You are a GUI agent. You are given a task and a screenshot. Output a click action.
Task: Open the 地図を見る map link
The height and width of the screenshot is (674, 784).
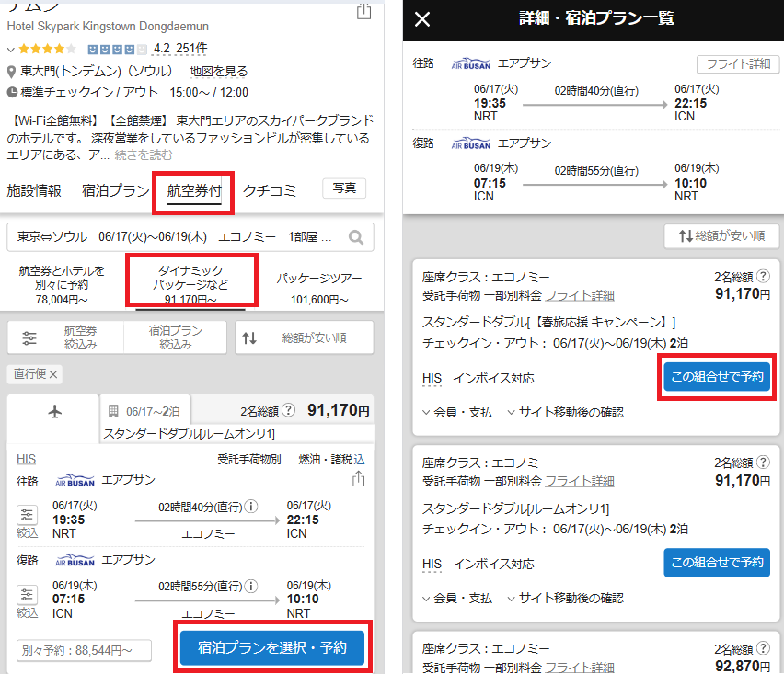[218, 71]
